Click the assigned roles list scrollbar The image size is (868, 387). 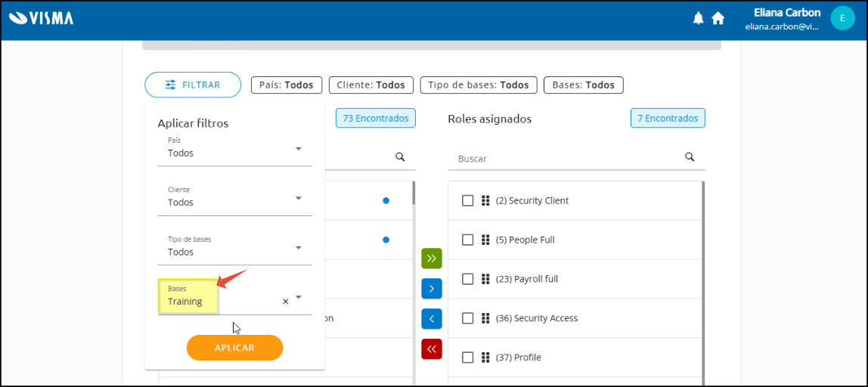(703, 283)
